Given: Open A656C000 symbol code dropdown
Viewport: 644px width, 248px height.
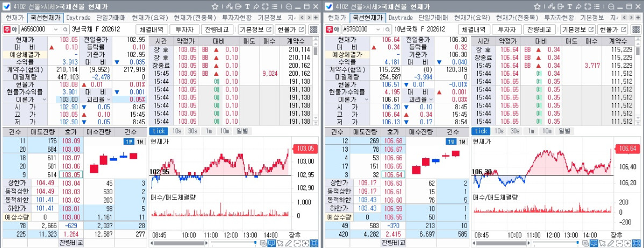Looking at the screenshot, I should (55, 30).
